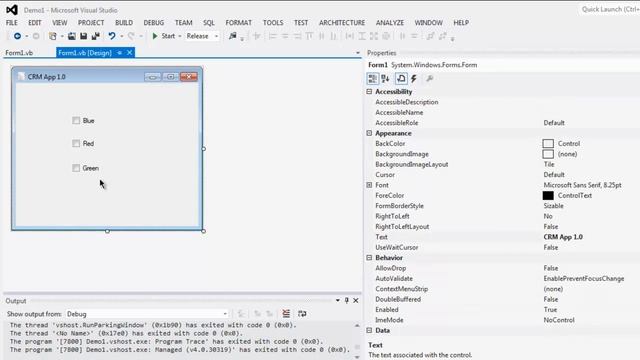Viewport: 640px width, 360px height.
Task: Collapse the Accessibility property category
Action: 369,91
